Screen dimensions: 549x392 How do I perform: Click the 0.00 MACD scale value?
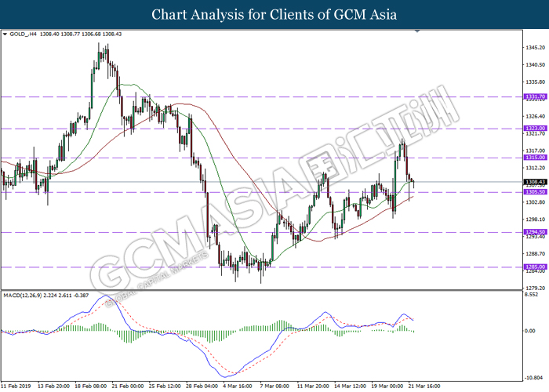click(x=530, y=331)
